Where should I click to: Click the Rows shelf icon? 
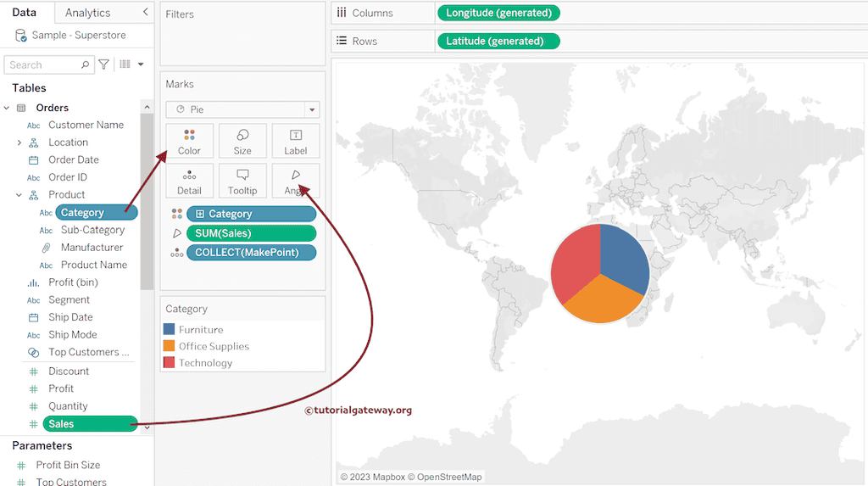tap(342, 41)
